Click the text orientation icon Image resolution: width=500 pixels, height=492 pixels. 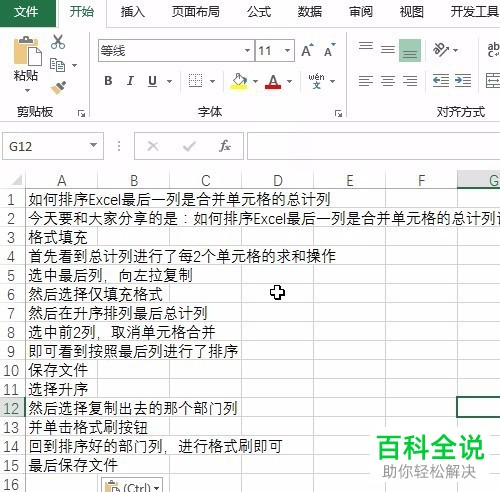click(441, 50)
